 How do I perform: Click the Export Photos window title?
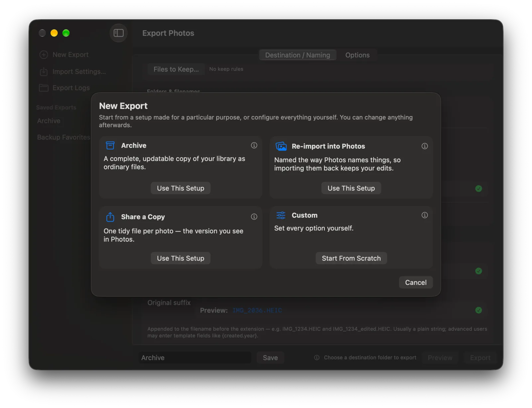168,33
